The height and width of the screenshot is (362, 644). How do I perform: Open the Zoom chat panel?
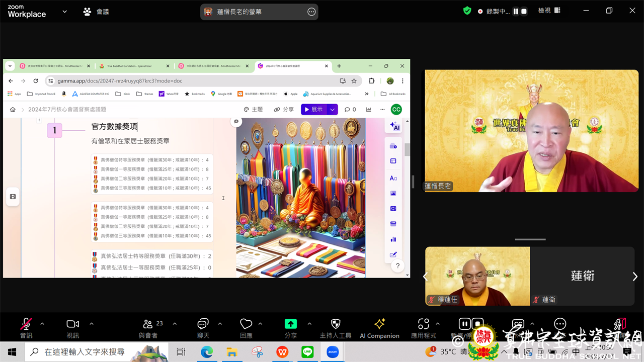point(203,324)
